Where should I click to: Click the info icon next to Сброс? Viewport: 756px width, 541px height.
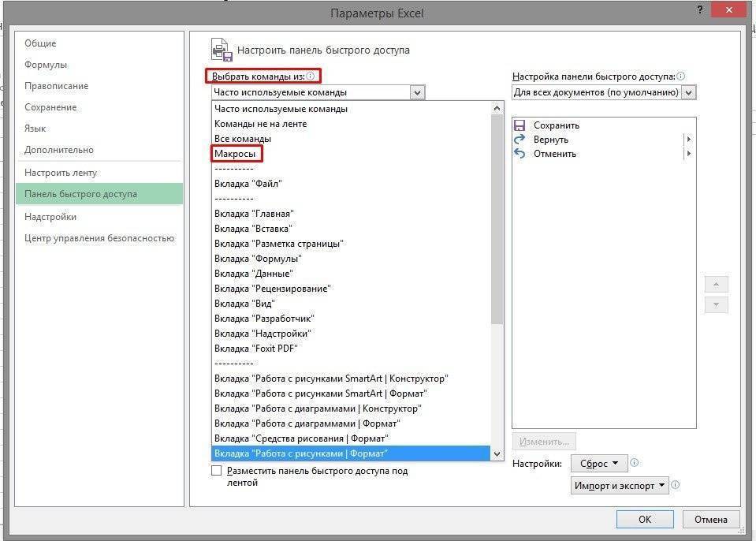[635, 464]
